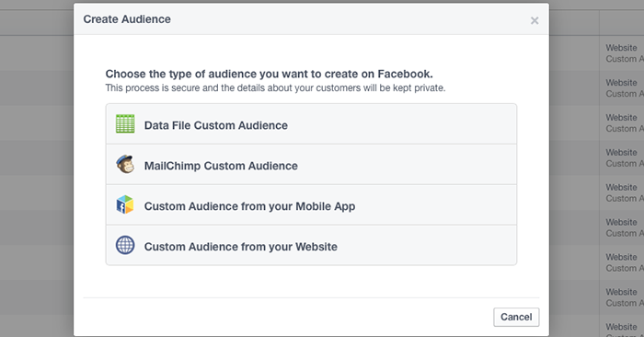Click the MailChimp monkey icon

pos(125,165)
